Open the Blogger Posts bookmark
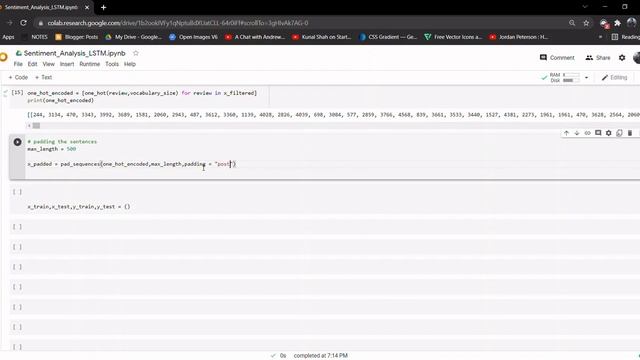The height and width of the screenshot is (360, 640). pyautogui.click(x=76, y=37)
